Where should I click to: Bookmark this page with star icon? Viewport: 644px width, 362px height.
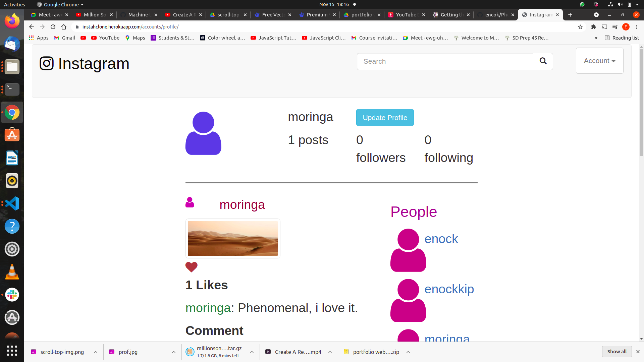(580, 27)
